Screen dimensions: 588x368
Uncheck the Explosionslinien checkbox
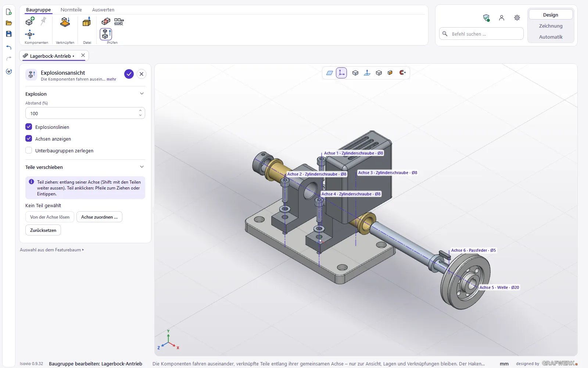pos(29,127)
